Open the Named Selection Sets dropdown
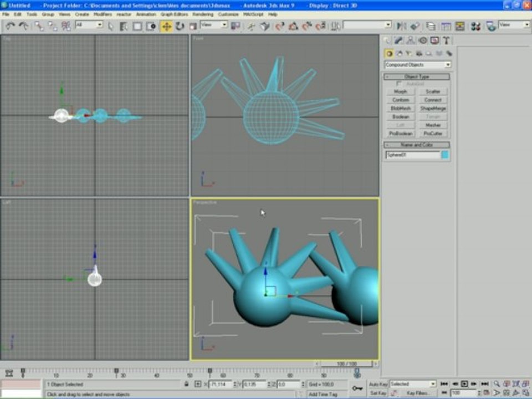The width and height of the screenshot is (532, 399). click(x=367, y=25)
